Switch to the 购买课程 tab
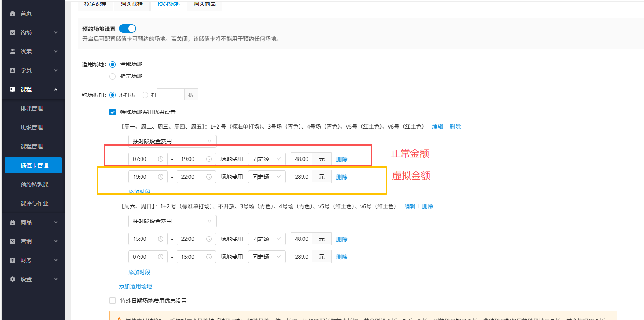Screen dimensions: 644x320 coord(132,4)
